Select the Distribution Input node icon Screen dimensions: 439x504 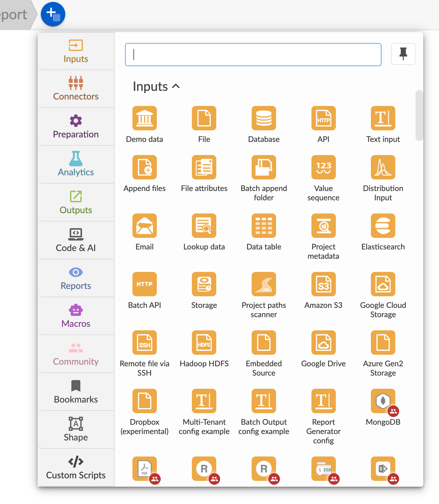(383, 167)
